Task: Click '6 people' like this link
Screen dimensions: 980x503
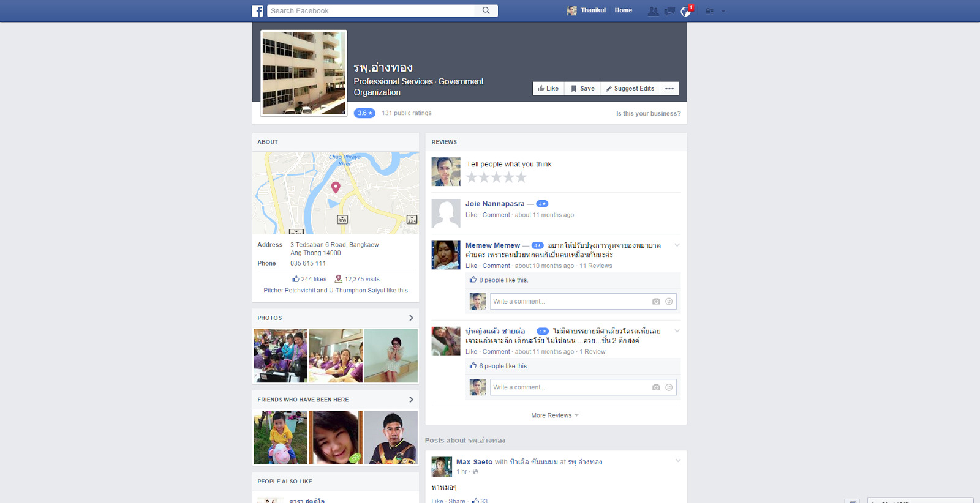Action: point(491,367)
